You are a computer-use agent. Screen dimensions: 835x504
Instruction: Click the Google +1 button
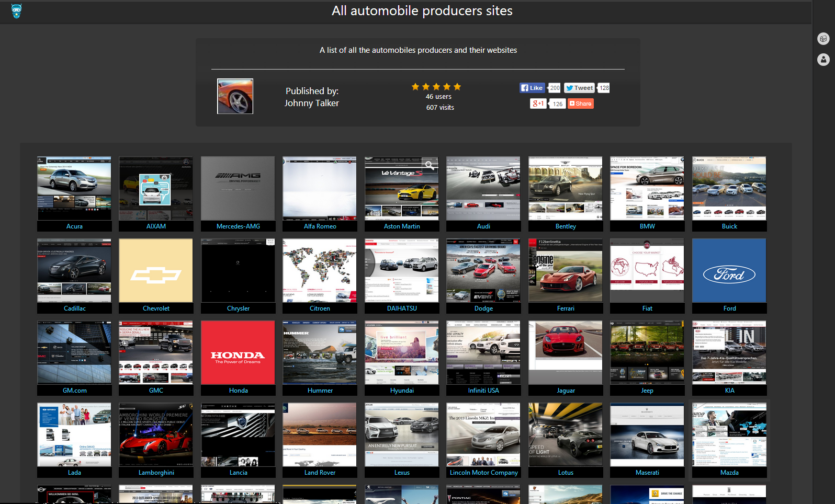click(x=538, y=104)
